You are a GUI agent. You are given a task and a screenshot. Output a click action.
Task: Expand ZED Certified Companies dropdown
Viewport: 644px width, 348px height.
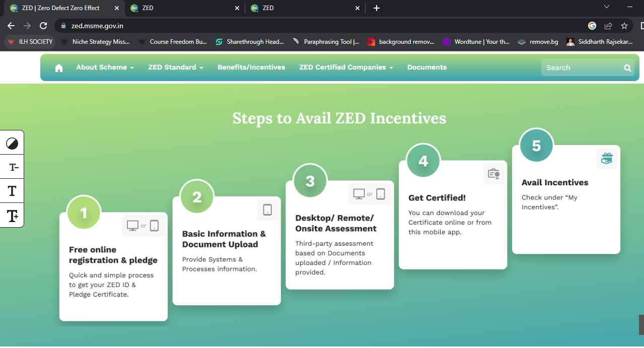[x=346, y=67]
